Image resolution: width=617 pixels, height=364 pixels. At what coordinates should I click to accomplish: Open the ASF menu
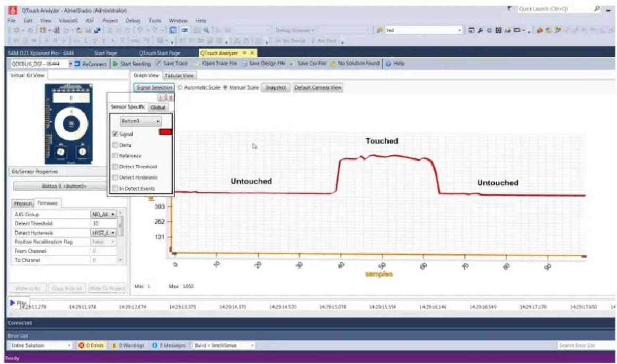[x=90, y=21]
